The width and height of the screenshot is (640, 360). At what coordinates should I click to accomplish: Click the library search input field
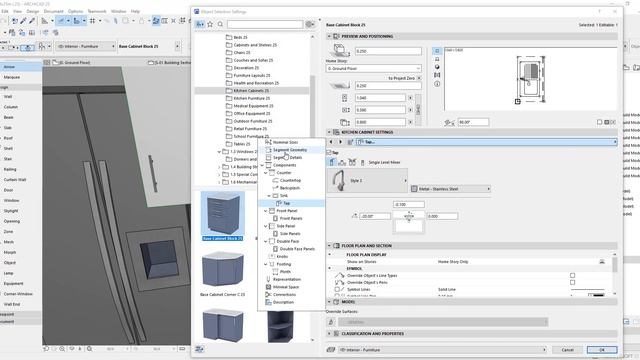pyautogui.click(x=265, y=24)
